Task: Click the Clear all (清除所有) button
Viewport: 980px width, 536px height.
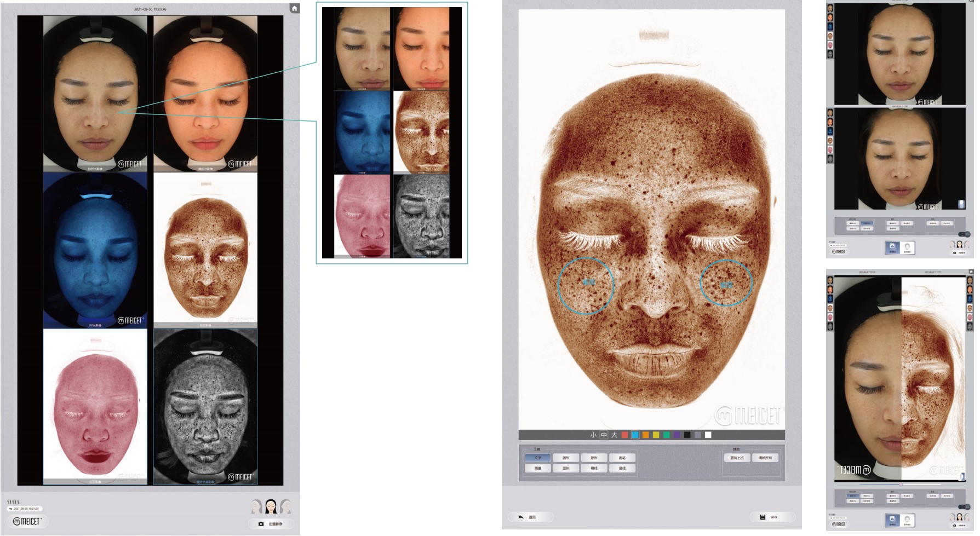Action: point(765,458)
